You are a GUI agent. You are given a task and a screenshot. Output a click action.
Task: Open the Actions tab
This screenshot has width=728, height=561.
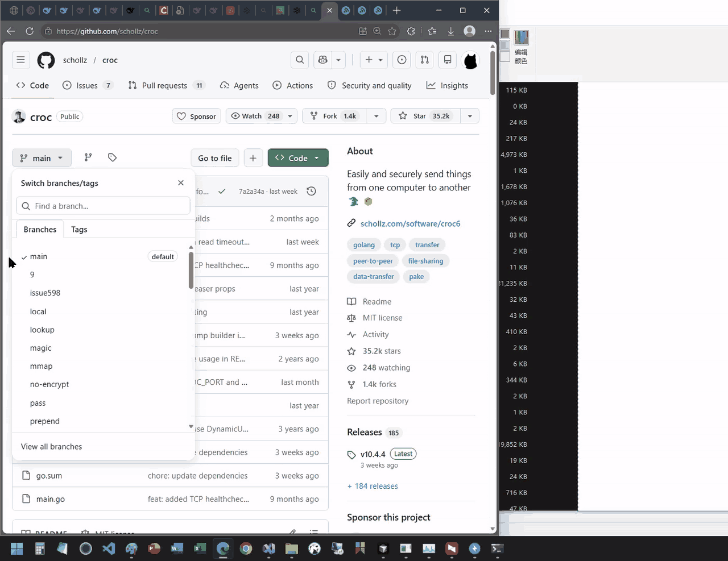coord(293,85)
